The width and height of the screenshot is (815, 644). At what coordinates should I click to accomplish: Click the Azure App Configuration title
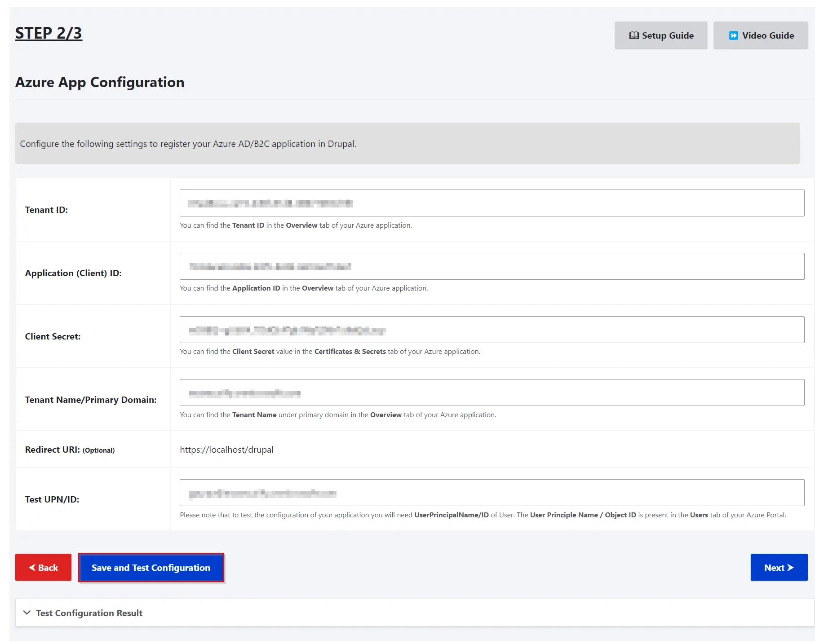100,82
